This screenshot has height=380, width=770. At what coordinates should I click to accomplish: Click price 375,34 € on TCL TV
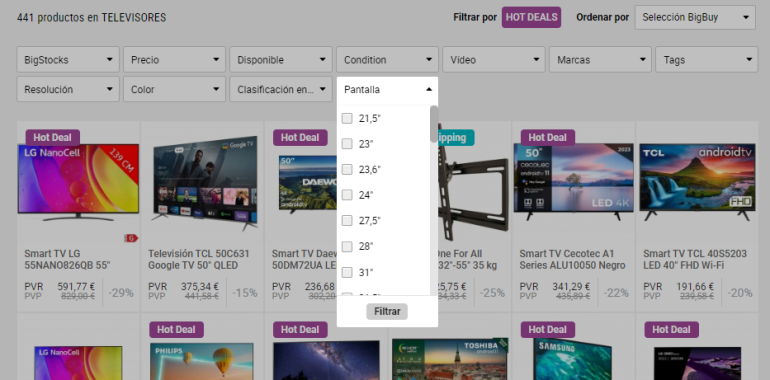pos(200,286)
